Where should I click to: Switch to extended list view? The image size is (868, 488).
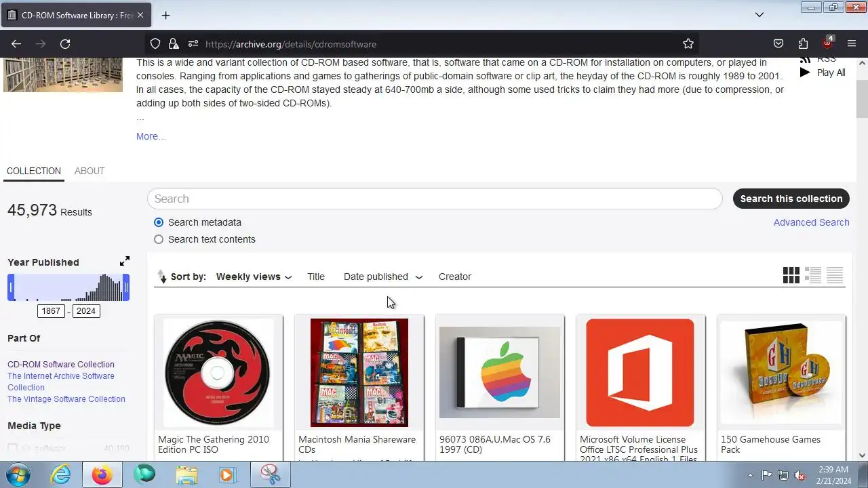point(813,275)
